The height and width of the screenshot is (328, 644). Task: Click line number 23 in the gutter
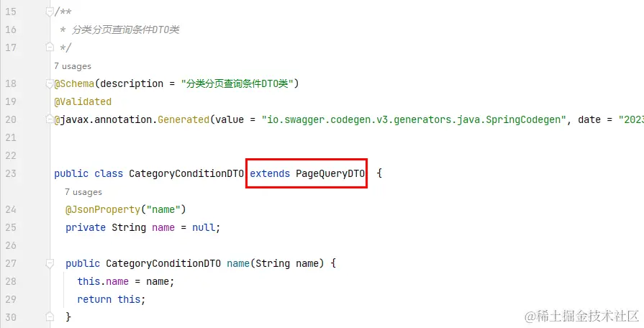pos(11,173)
